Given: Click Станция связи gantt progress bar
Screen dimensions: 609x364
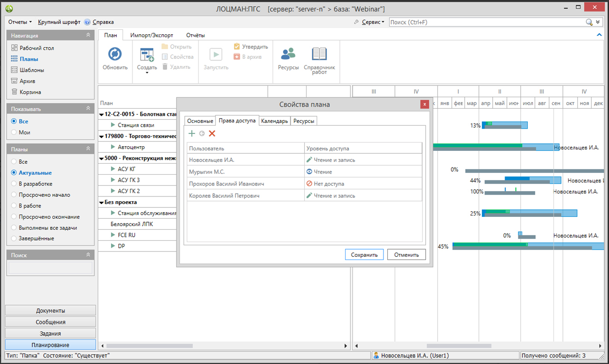Looking at the screenshot, I should coord(505,125).
